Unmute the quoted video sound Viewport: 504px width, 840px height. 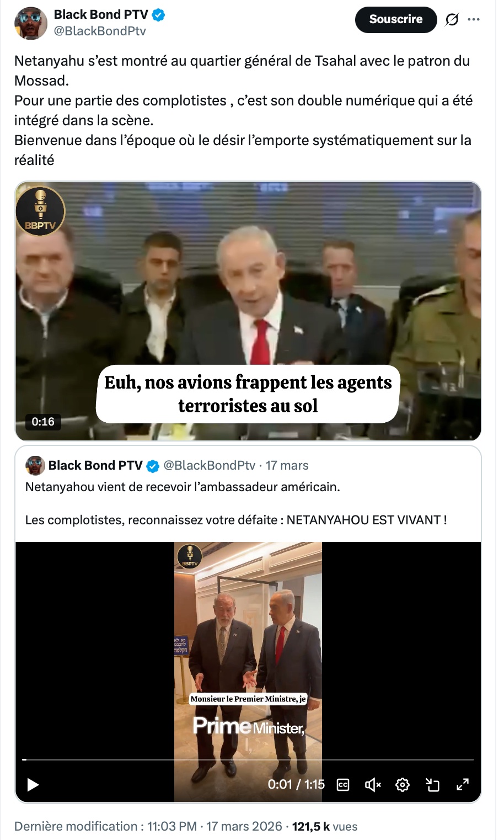pos(373,784)
